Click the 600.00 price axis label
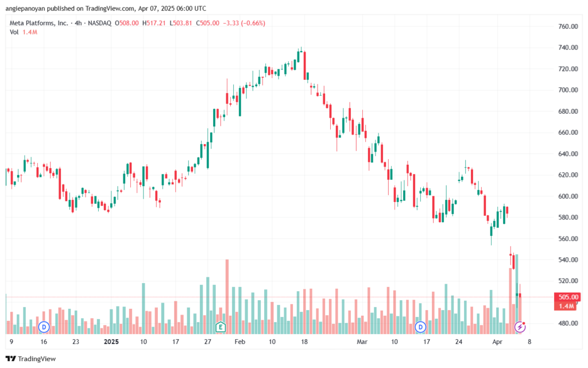 (568, 196)
